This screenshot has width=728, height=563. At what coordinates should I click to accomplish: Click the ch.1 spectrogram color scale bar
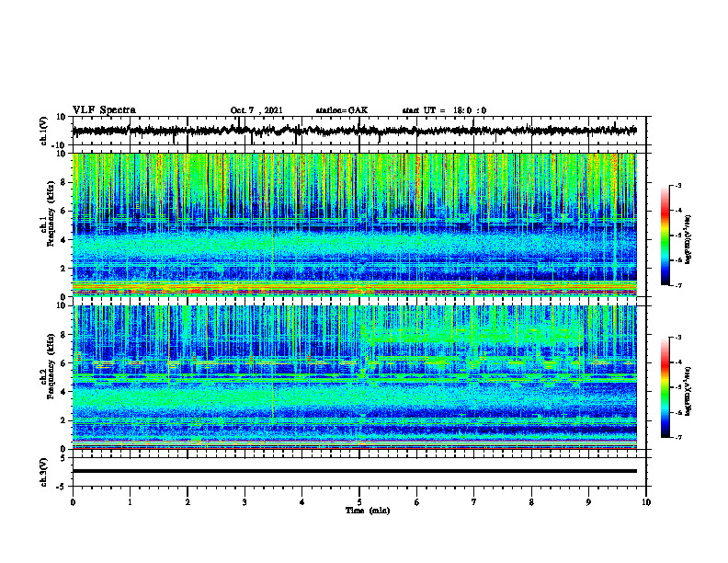(665, 236)
